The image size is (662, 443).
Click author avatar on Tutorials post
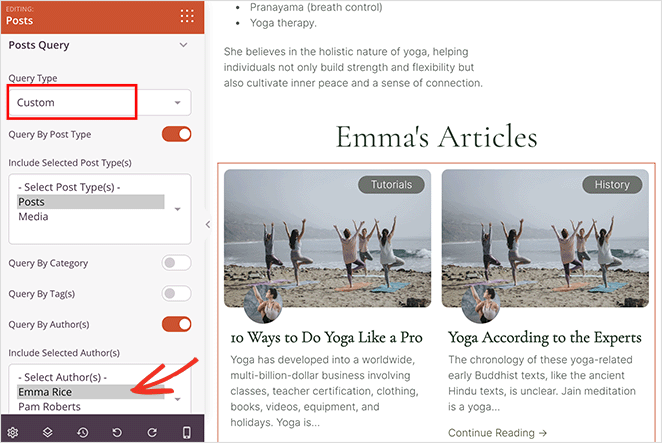(x=263, y=304)
